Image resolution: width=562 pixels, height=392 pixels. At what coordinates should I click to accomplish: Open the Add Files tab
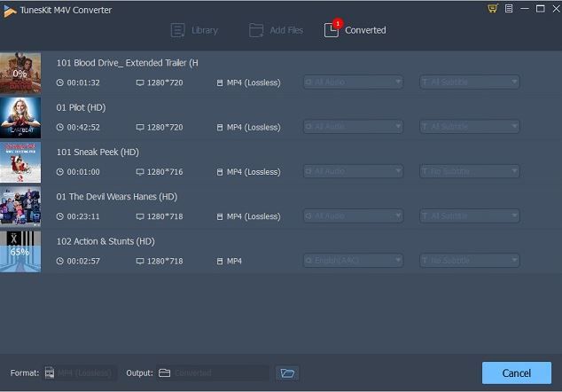pyautogui.click(x=276, y=30)
